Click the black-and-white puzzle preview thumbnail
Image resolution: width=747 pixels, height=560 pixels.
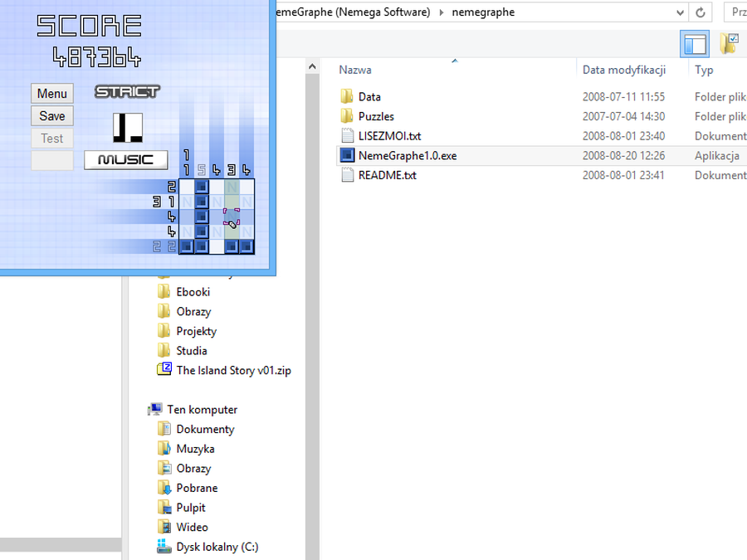coord(128,127)
